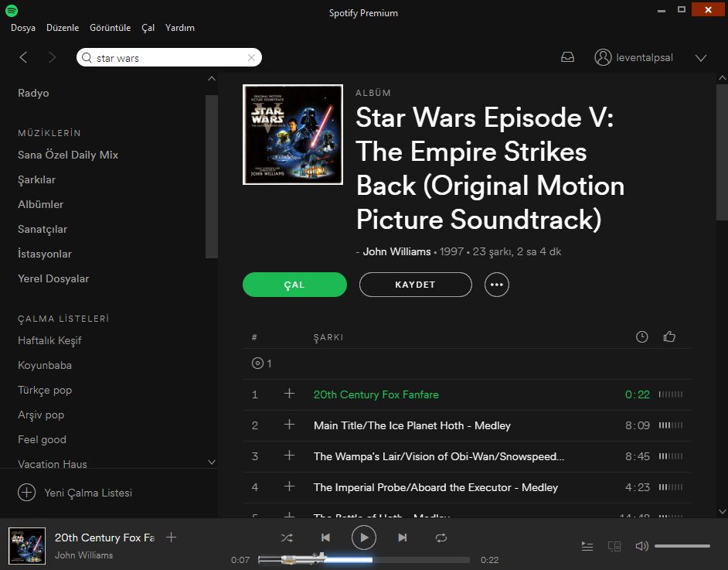Image resolution: width=728 pixels, height=570 pixels.
Task: Click the disc 1 icon
Action: [257, 364]
